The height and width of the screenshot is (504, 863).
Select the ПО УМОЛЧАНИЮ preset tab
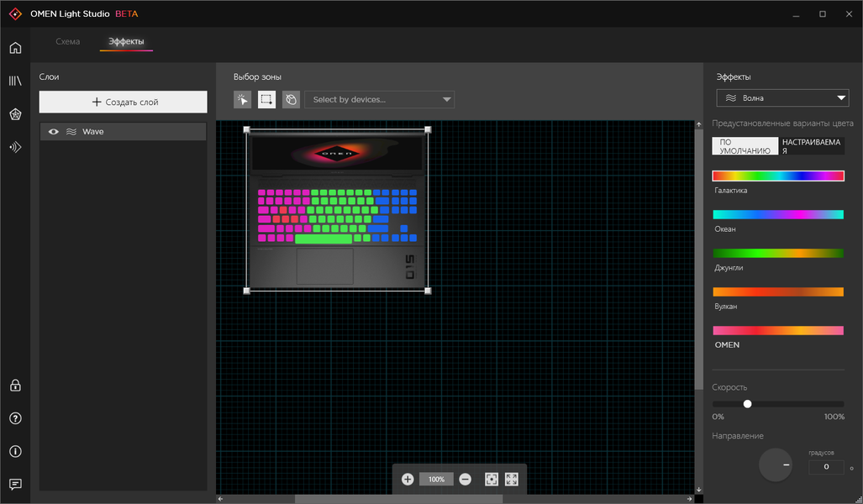pyautogui.click(x=745, y=146)
